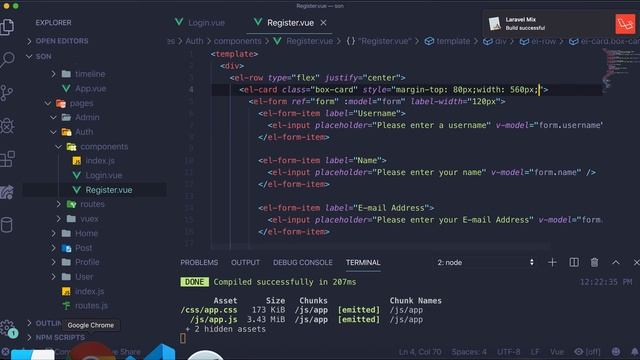Select the Register.vue editor tab

[x=290, y=23]
